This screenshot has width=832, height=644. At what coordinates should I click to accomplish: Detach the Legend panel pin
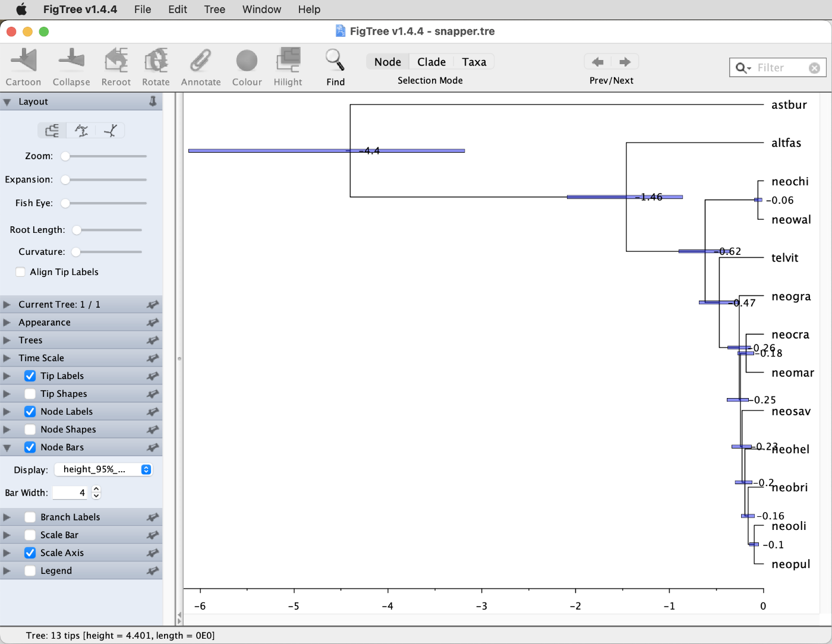coord(153,571)
